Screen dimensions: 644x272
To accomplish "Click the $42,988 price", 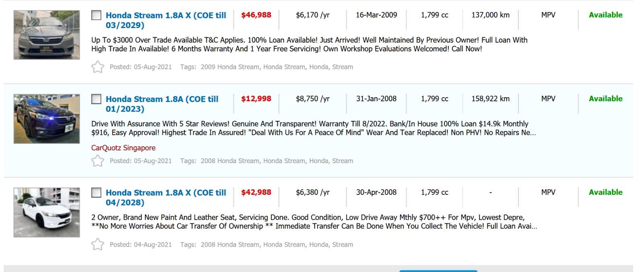I will pos(256,192).
